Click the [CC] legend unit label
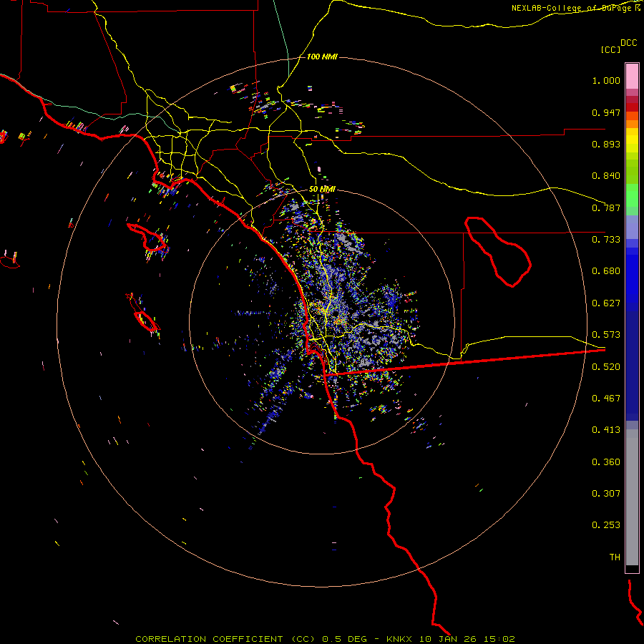The height and width of the screenshot is (644, 644). click(x=610, y=49)
